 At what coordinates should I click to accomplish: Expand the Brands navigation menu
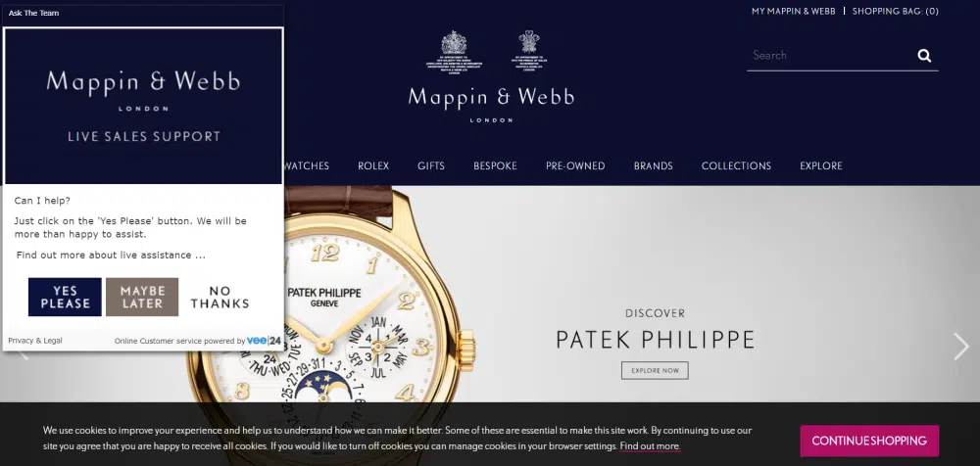(653, 165)
